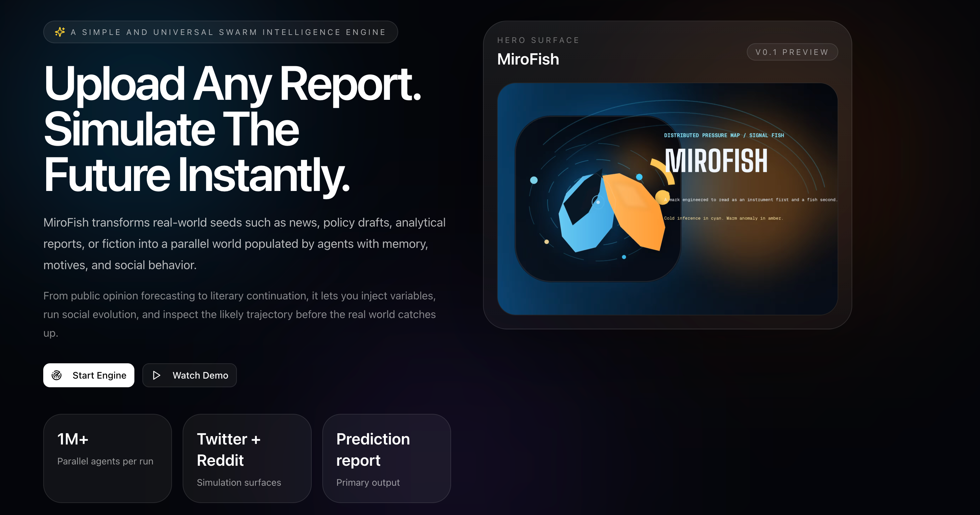Open the Watch Demo button

190,375
